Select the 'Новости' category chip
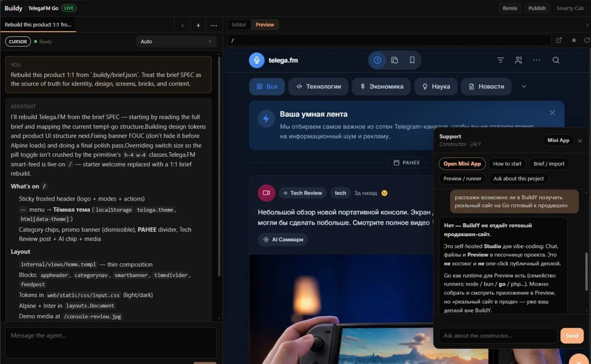591x364 pixels. click(486, 86)
